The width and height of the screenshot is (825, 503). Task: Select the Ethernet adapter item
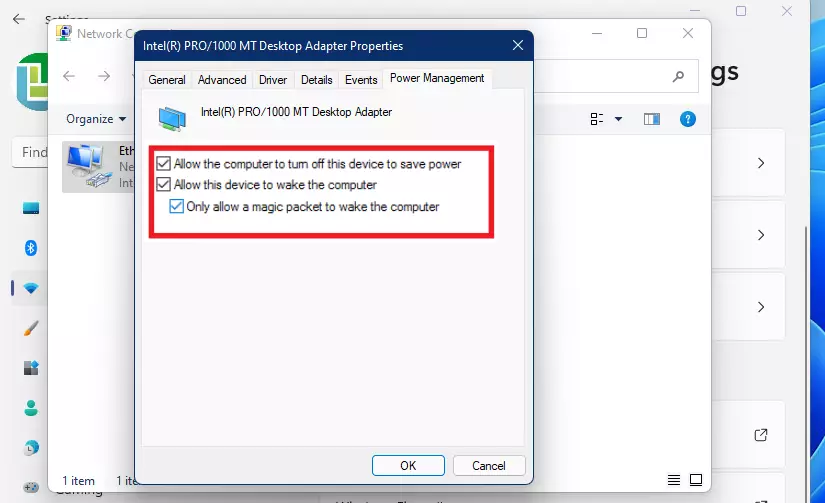point(98,167)
